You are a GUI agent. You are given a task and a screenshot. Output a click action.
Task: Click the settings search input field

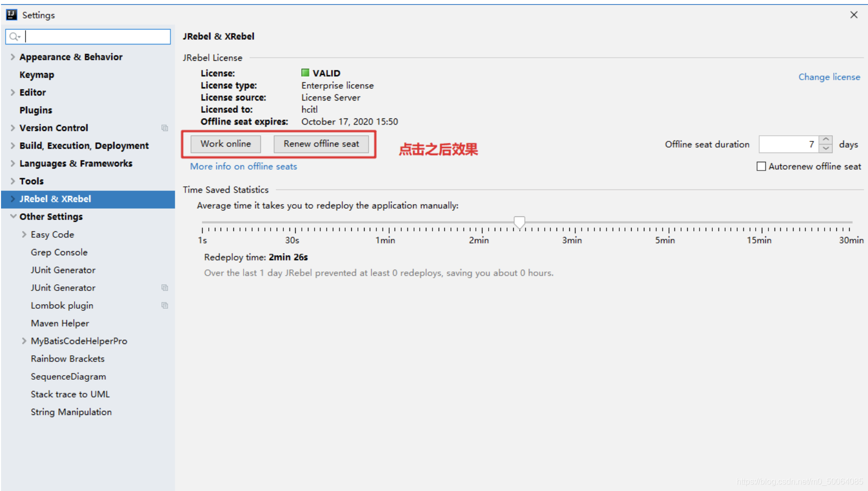(88, 37)
